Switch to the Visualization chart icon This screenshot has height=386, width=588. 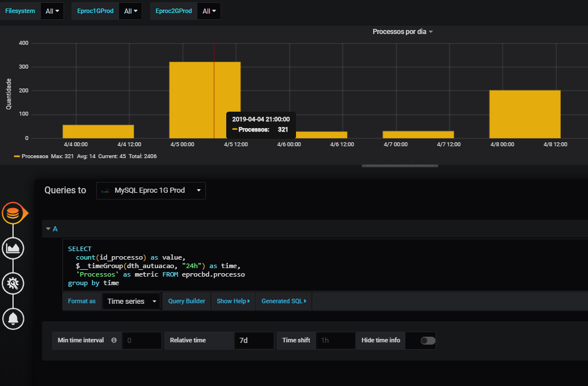click(12, 248)
